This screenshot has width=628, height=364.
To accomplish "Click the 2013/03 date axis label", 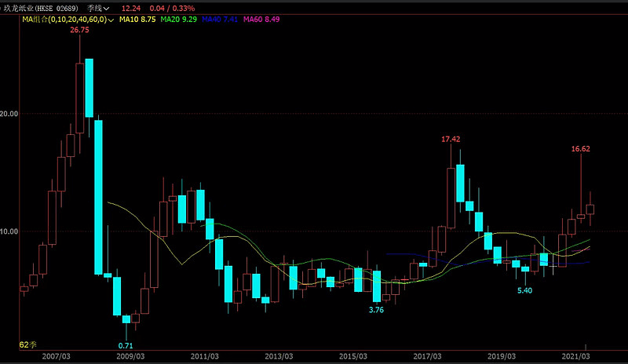I will pyautogui.click(x=279, y=356).
